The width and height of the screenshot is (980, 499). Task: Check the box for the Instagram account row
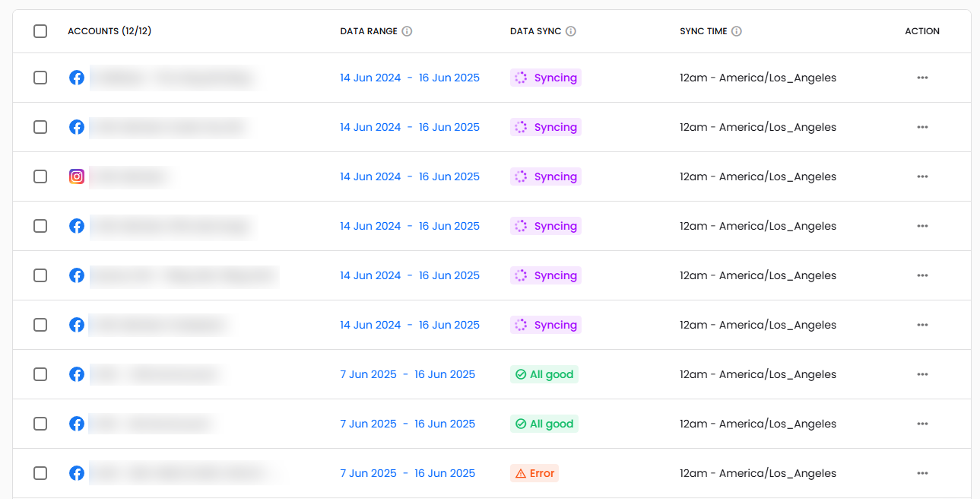(40, 176)
